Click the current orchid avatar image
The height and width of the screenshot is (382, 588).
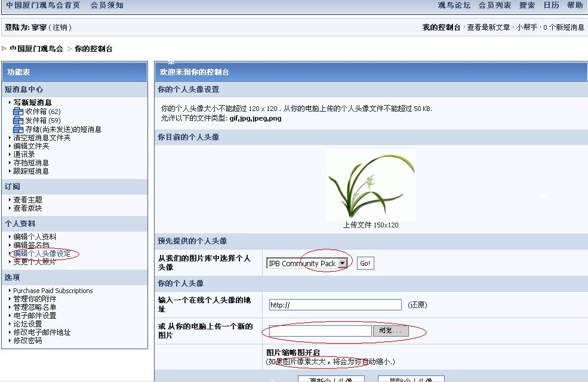pyautogui.click(x=371, y=184)
